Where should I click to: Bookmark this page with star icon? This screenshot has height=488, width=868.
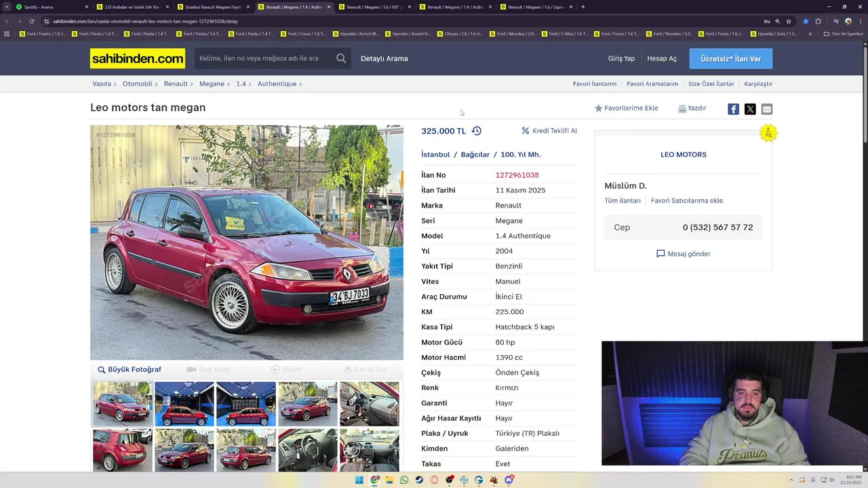click(789, 21)
